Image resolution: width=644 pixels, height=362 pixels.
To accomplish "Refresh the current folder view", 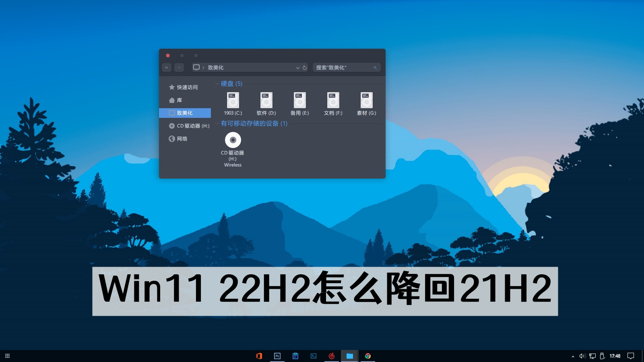I will tap(305, 68).
